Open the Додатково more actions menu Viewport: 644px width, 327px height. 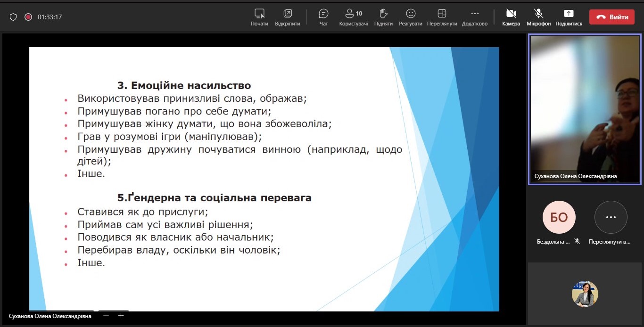(474, 17)
